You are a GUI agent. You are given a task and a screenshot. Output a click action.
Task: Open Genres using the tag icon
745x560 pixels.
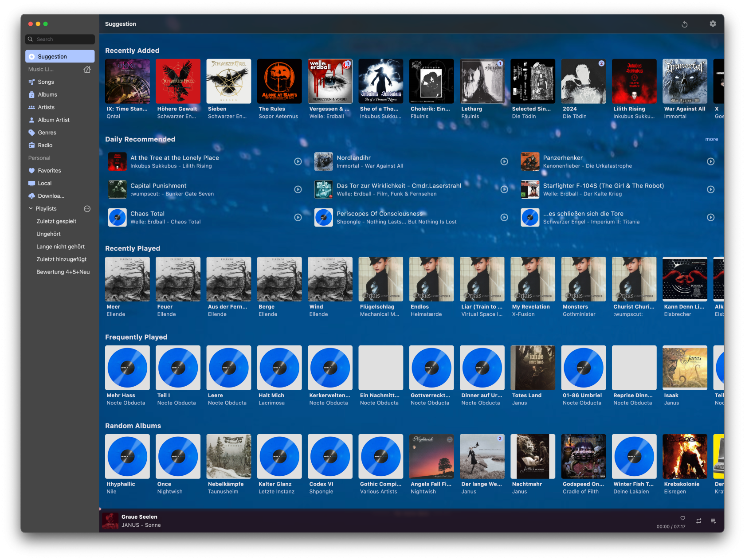pos(31,132)
